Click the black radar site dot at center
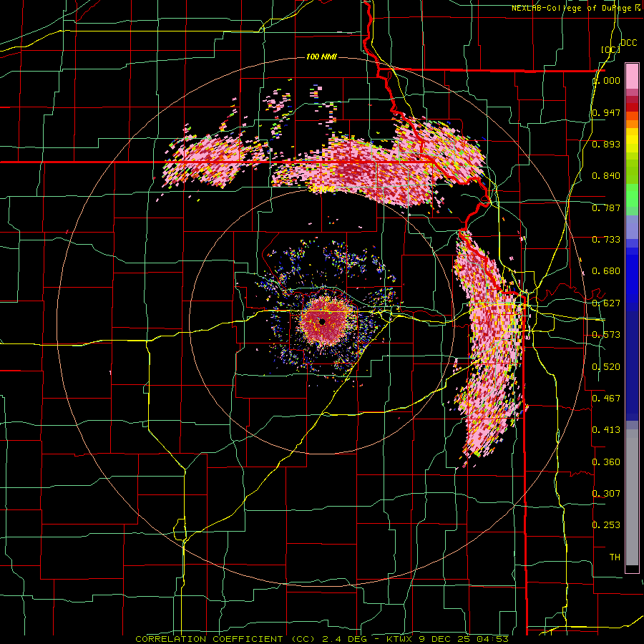Viewport: 644px width, 644px height. pyautogui.click(x=322, y=321)
